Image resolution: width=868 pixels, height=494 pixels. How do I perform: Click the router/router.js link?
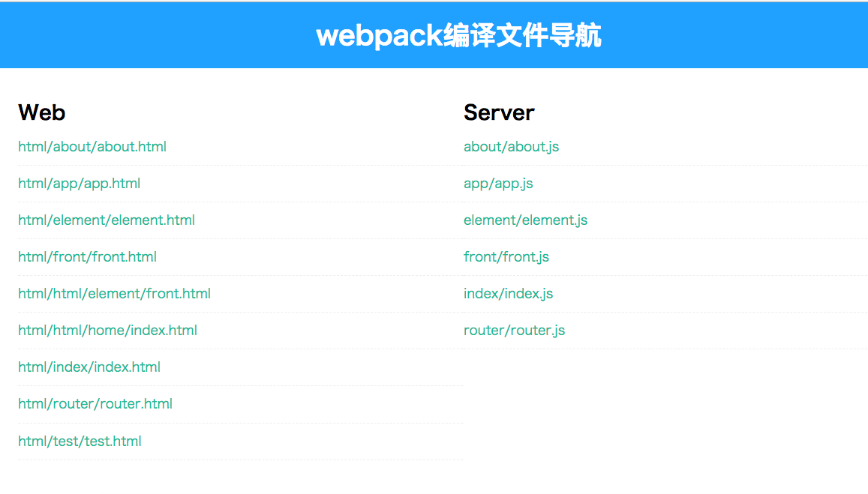coord(514,330)
